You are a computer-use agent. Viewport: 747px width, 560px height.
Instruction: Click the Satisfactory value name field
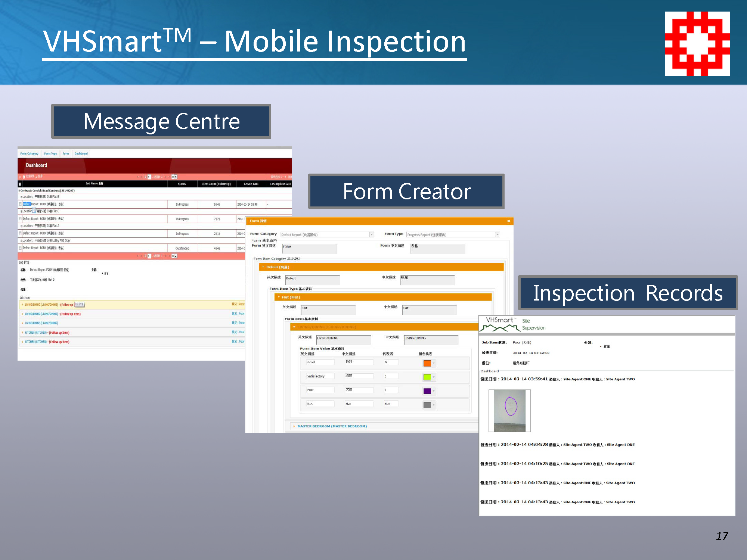click(320, 376)
